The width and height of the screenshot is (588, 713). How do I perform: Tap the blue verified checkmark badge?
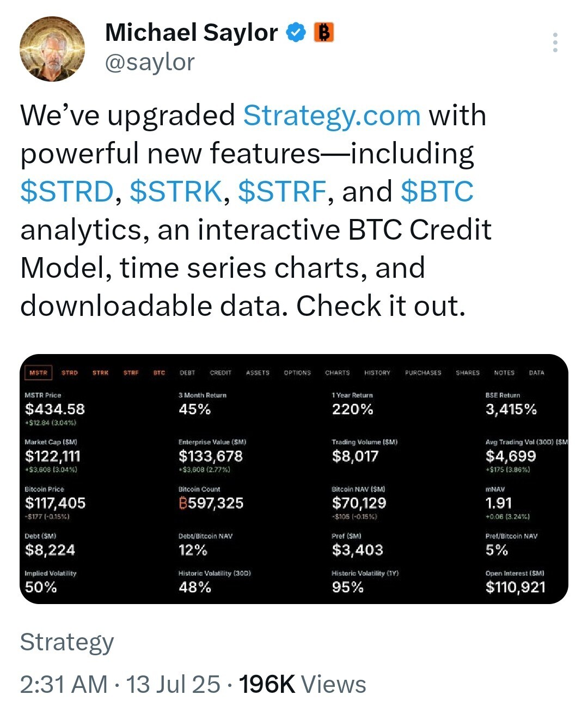[296, 33]
